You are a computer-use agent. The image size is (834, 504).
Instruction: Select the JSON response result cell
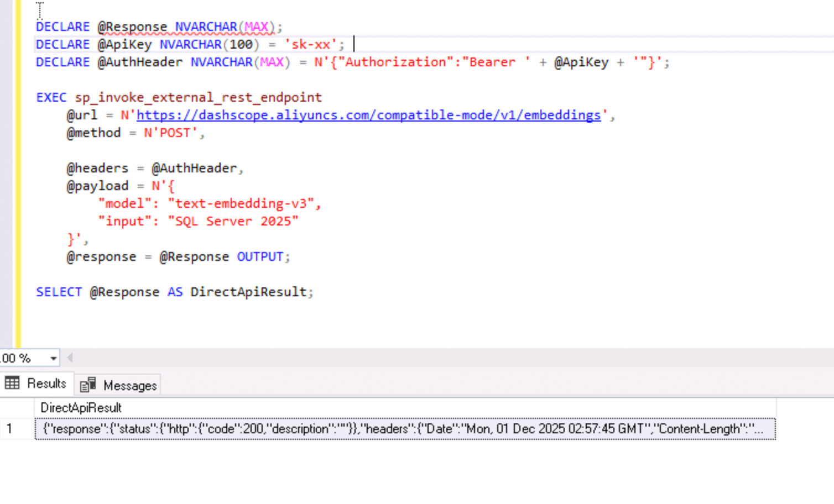[x=404, y=429]
